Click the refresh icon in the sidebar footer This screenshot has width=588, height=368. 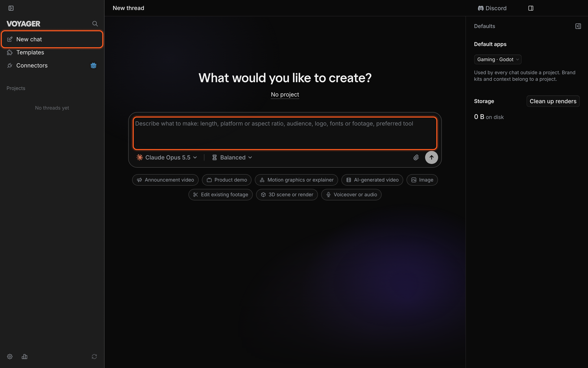tap(94, 357)
